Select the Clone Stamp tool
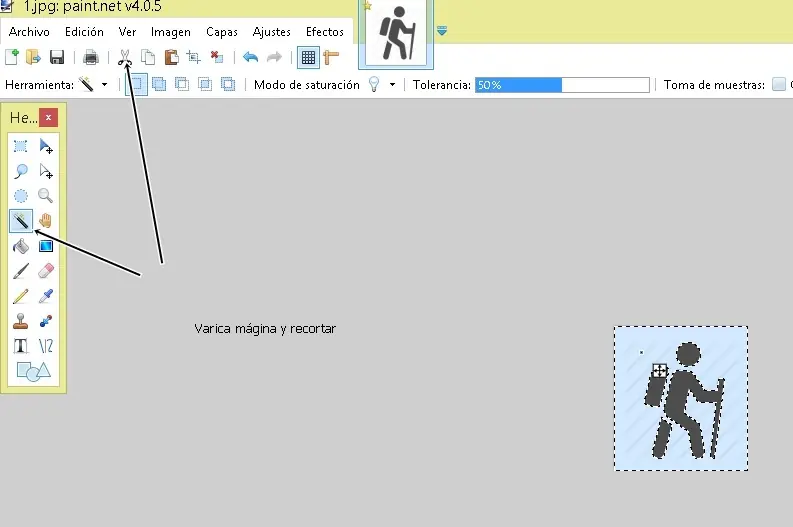Image resolution: width=793 pixels, height=527 pixels. [x=20, y=321]
